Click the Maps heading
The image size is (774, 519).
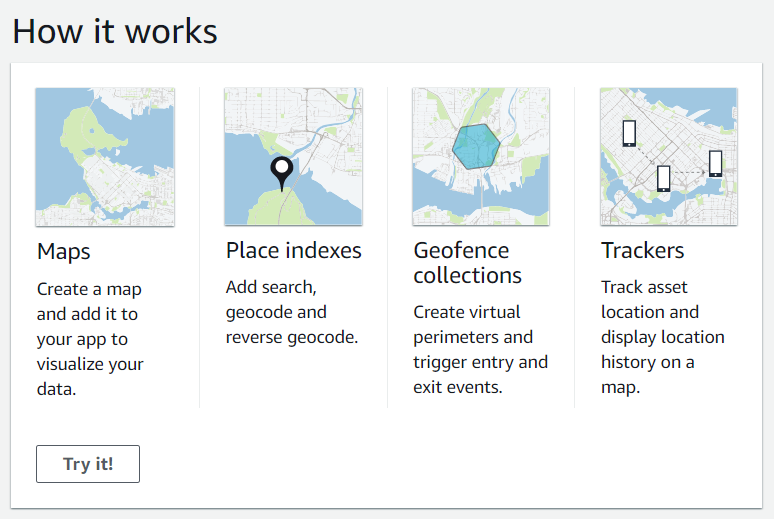64,251
